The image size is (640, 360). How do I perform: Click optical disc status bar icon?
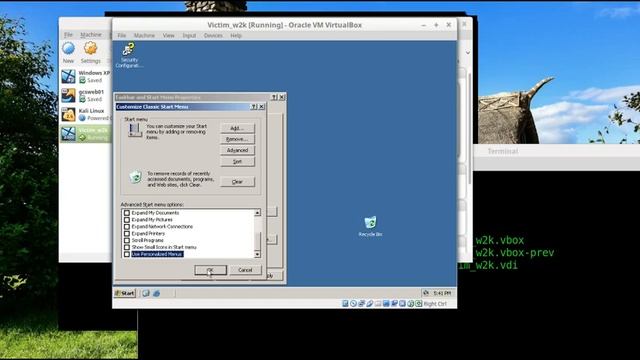click(x=353, y=303)
